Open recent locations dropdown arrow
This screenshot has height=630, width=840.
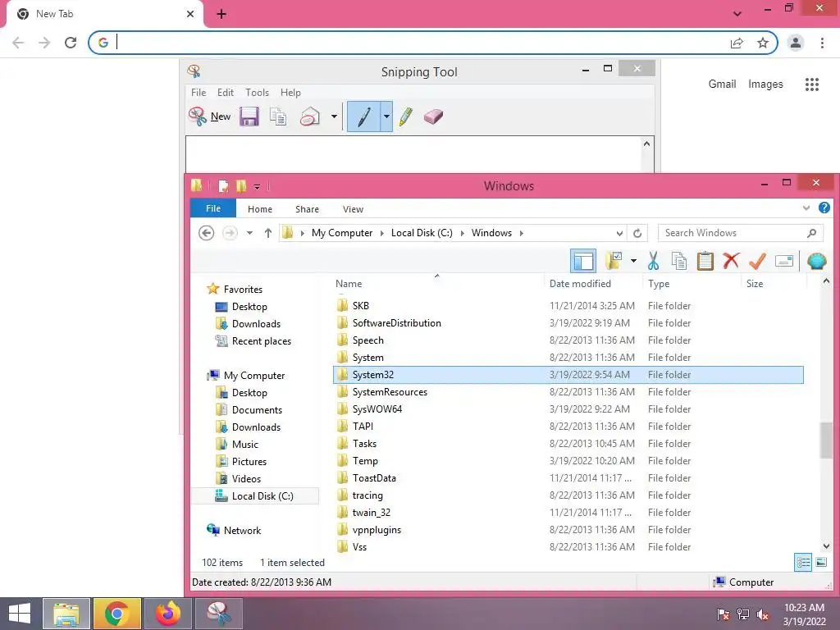(x=249, y=233)
